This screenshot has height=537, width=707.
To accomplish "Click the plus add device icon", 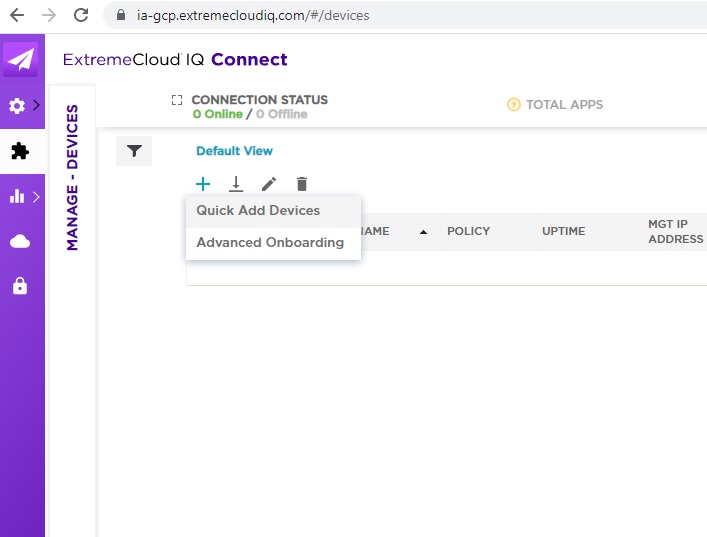I will click(x=203, y=184).
